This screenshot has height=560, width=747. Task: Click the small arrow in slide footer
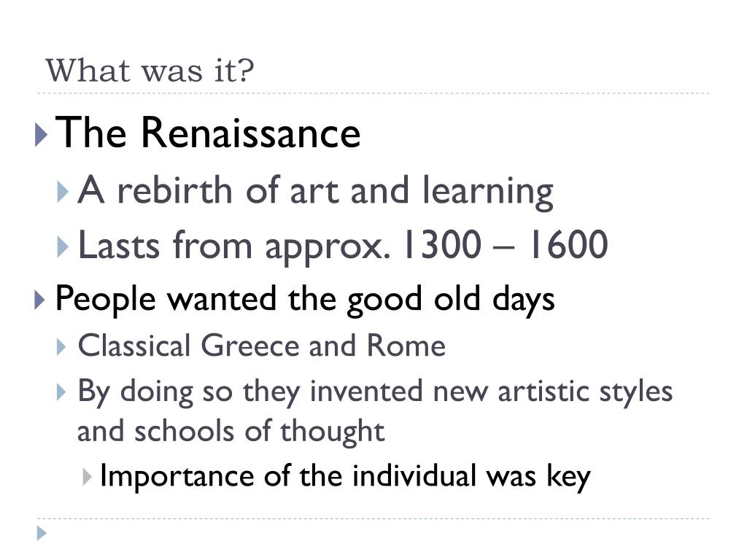[x=42, y=533]
